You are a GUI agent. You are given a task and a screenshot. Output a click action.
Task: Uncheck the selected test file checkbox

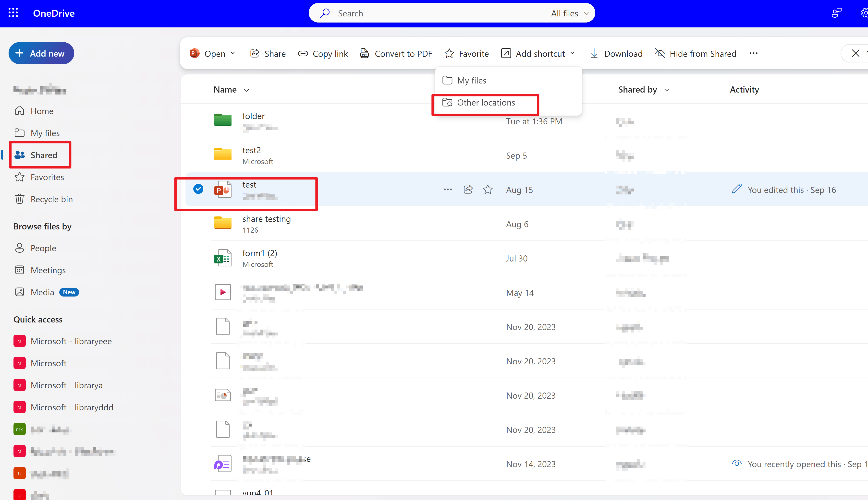tap(198, 189)
